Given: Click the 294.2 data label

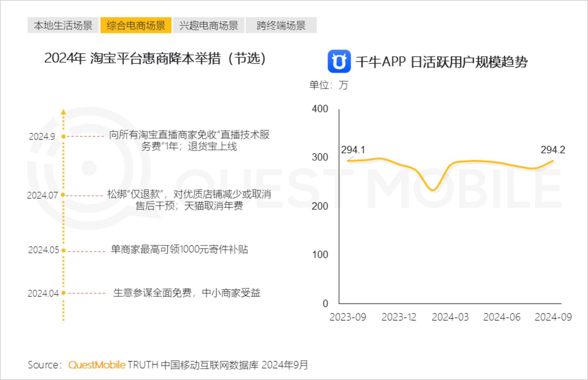Looking at the screenshot, I should coord(552,150).
